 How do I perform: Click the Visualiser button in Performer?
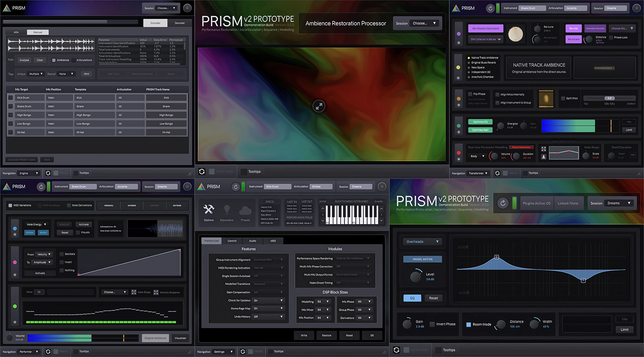(x=180, y=338)
